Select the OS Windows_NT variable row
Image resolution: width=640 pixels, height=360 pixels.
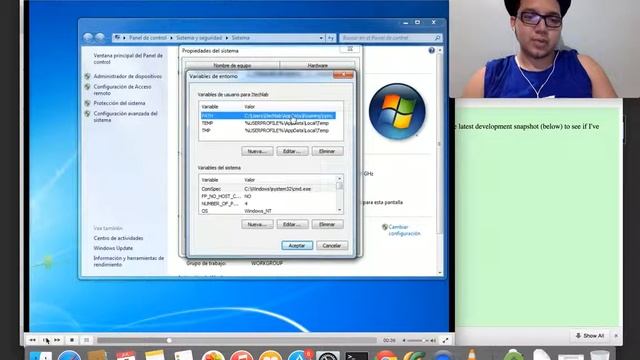(x=268, y=211)
